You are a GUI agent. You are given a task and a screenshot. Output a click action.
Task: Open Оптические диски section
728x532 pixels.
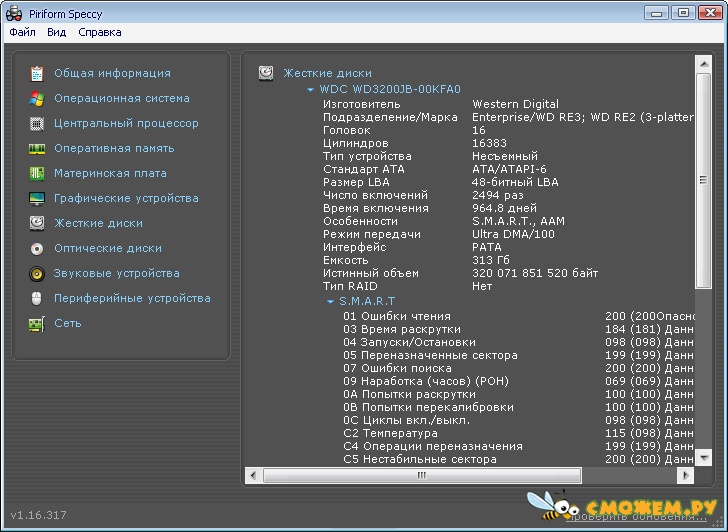(x=108, y=249)
